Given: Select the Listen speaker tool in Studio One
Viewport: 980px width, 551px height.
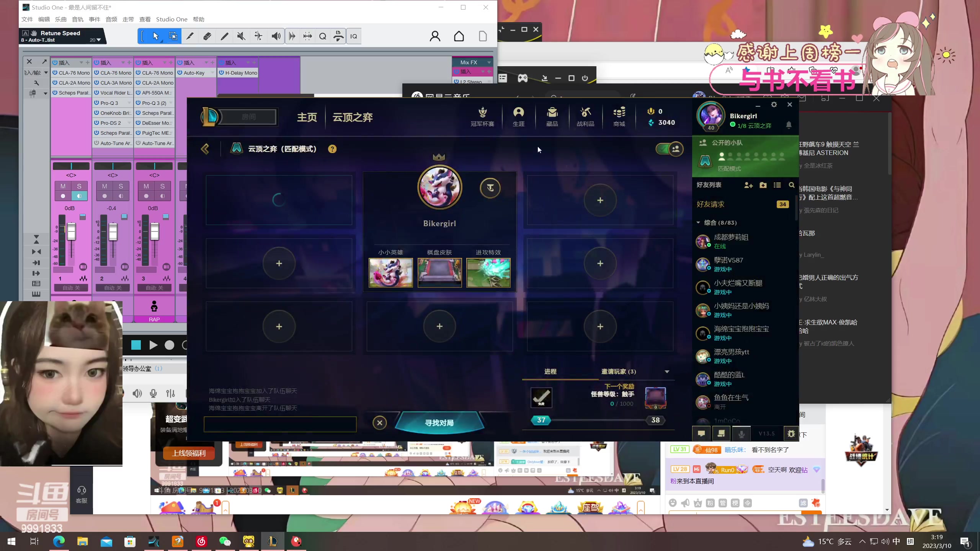Looking at the screenshot, I should (276, 36).
